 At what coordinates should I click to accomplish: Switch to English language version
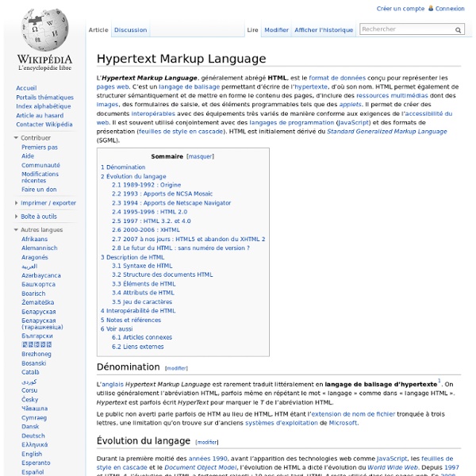pos(32,454)
